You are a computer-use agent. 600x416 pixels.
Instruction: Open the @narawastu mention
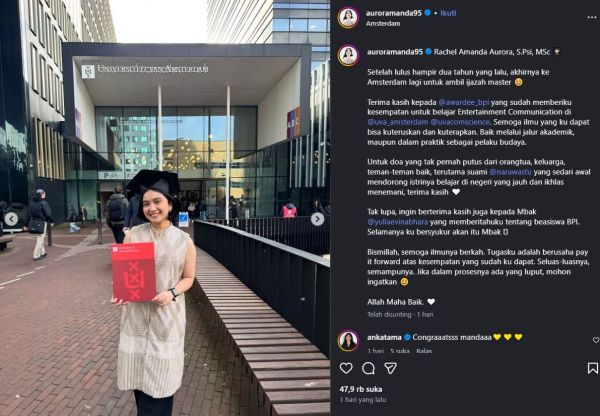510,172
